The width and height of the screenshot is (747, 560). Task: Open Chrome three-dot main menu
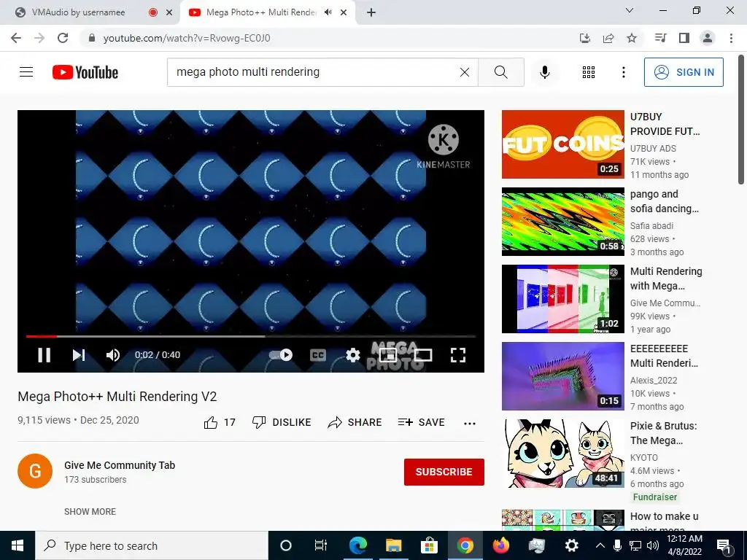[731, 38]
